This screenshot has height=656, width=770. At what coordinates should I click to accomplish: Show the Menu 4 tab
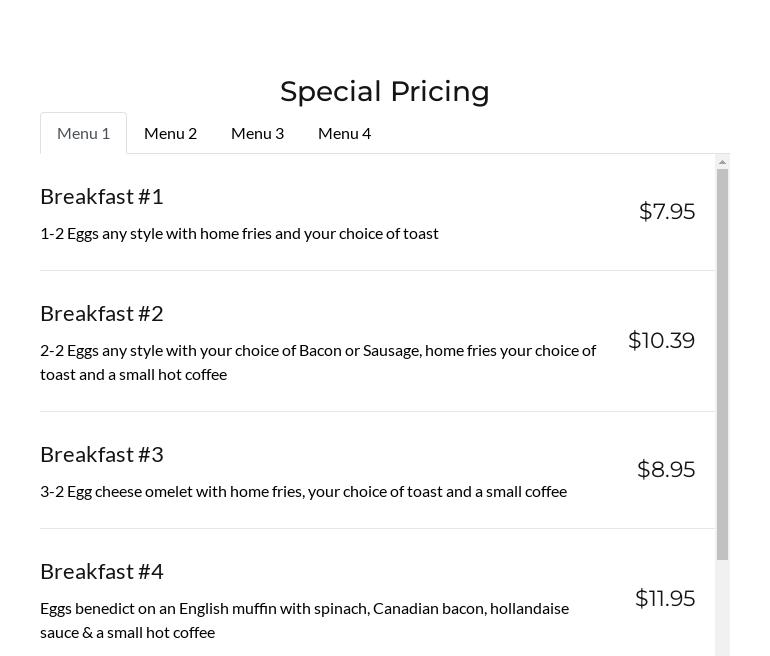coord(344,133)
